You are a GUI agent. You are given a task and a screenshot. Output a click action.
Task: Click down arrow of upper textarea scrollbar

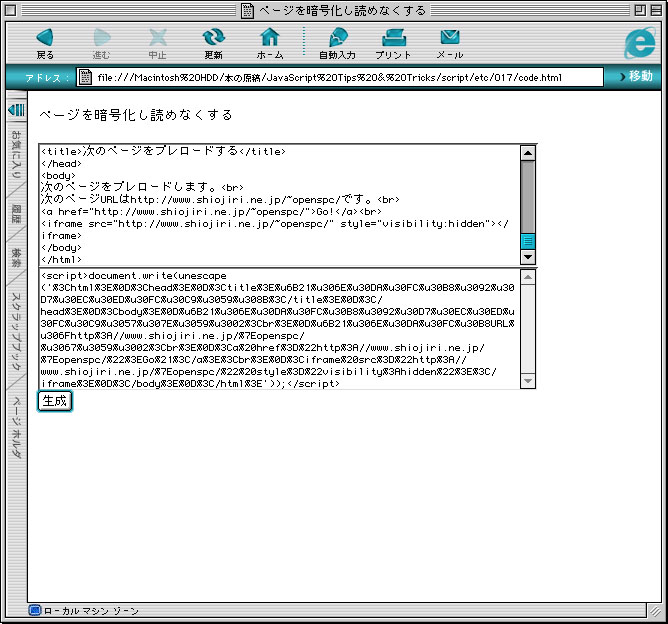pyautogui.click(x=528, y=257)
